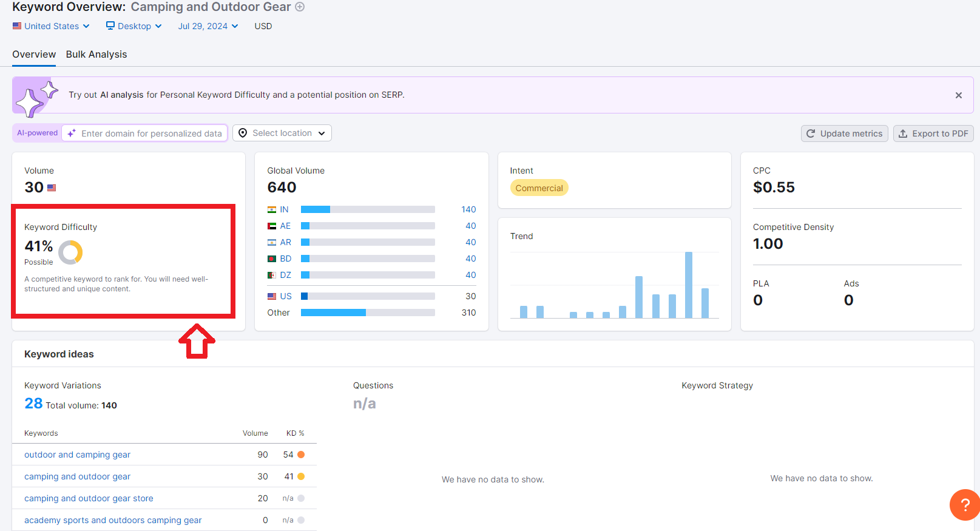Image resolution: width=980 pixels, height=531 pixels.
Task: Focus the personalized data domain field
Action: (144, 134)
